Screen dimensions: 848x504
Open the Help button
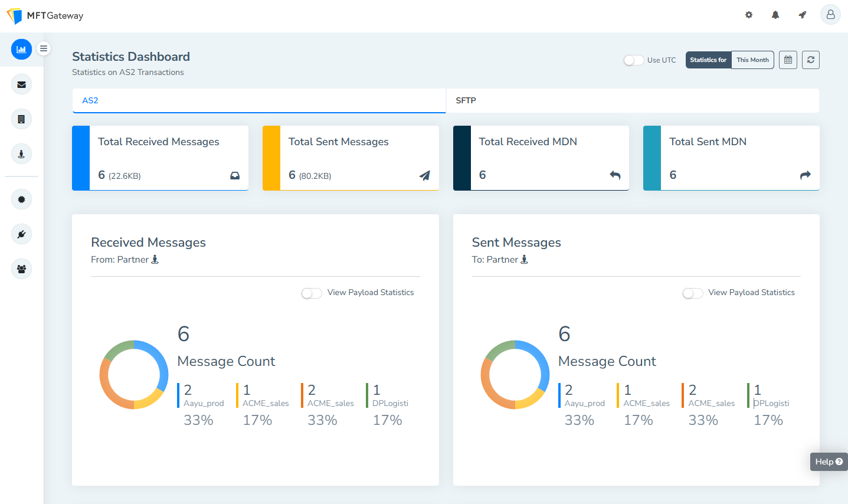(x=829, y=462)
